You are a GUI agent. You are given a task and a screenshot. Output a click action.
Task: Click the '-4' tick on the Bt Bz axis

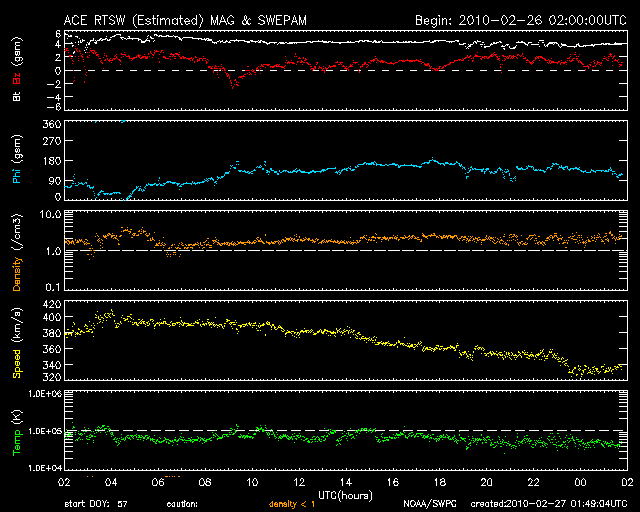coord(54,97)
